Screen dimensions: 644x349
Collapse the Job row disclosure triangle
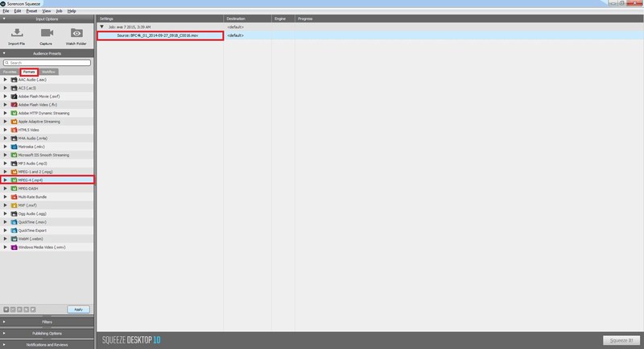[102, 27]
